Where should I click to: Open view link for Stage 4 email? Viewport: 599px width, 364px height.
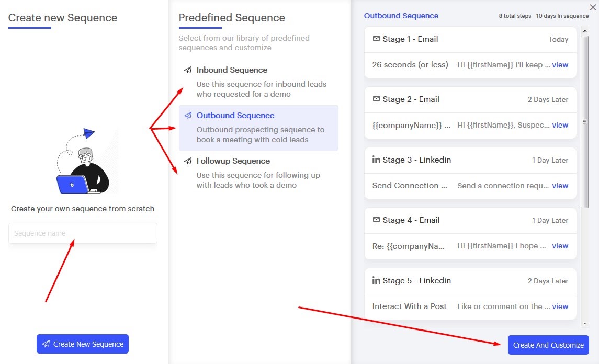coord(560,246)
